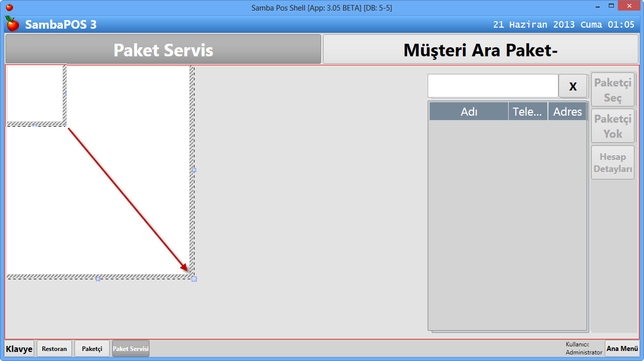The image size is (644, 361).
Task: Switch to the Paketçi screen
Action: click(x=92, y=348)
